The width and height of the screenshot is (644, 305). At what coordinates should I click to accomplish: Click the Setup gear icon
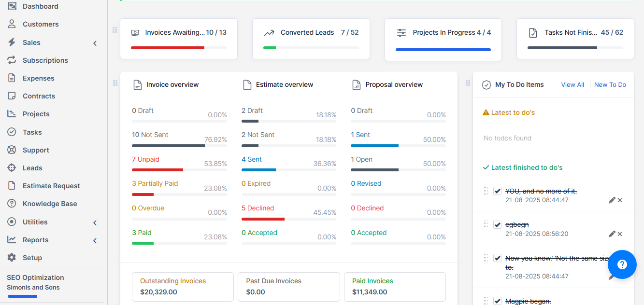12,258
